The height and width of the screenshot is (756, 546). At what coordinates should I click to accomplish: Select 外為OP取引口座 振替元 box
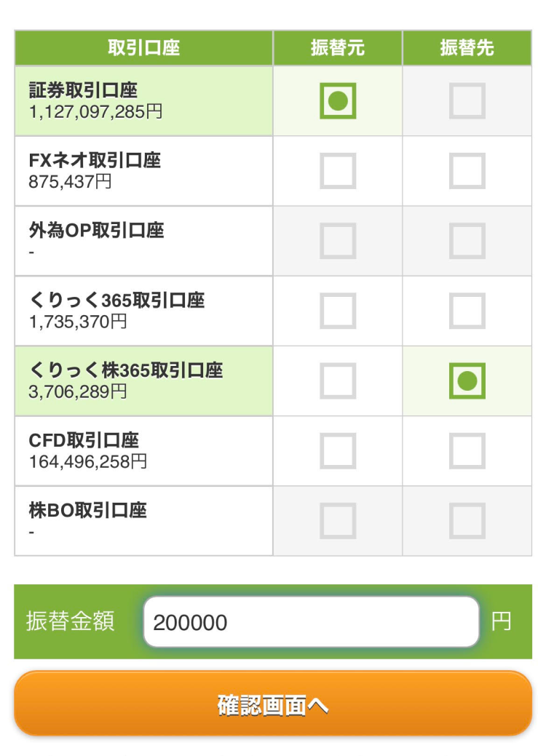click(338, 241)
